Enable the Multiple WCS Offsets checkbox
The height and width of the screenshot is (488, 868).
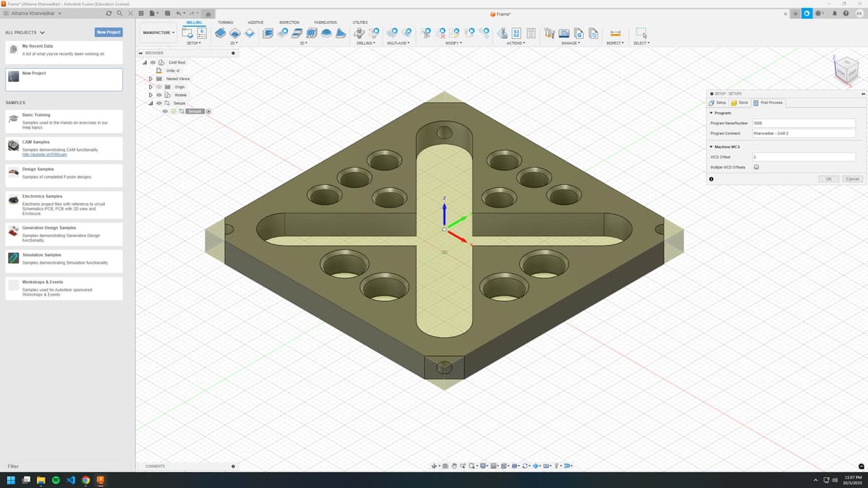pos(756,167)
